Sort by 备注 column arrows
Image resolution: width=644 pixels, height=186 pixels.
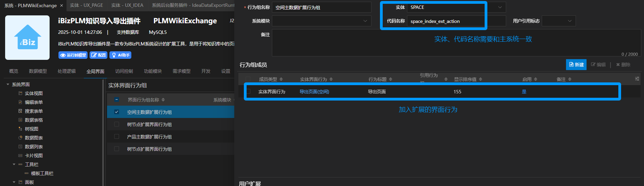point(570,79)
